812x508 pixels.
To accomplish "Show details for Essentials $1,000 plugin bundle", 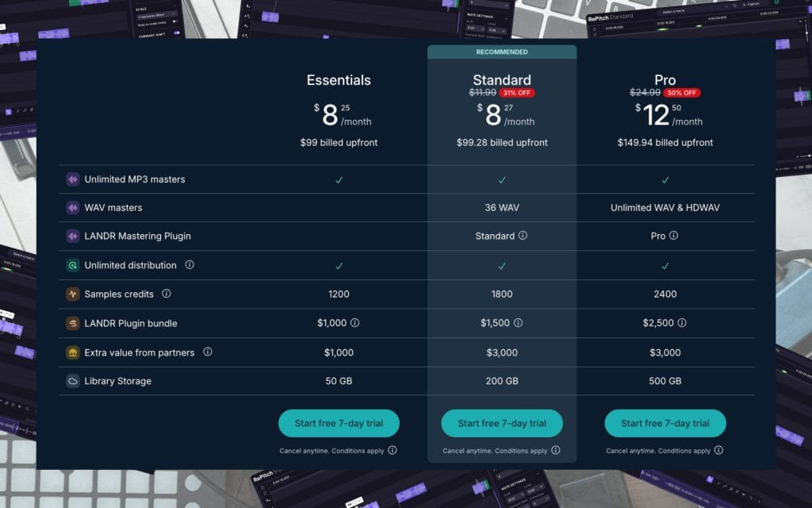I will pyautogui.click(x=354, y=323).
